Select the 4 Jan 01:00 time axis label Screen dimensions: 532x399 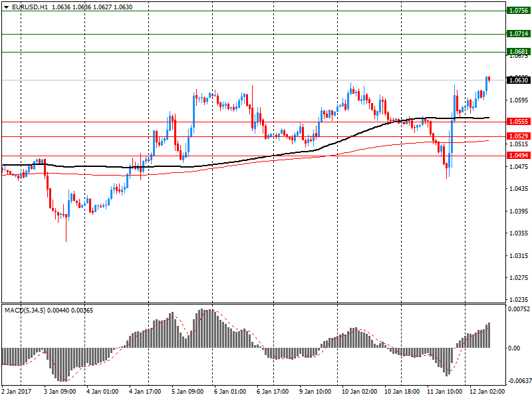pyautogui.click(x=102, y=392)
